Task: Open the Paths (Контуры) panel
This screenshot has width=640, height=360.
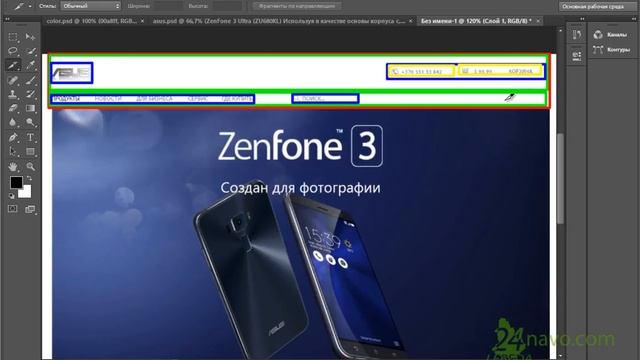Action: 611,50
